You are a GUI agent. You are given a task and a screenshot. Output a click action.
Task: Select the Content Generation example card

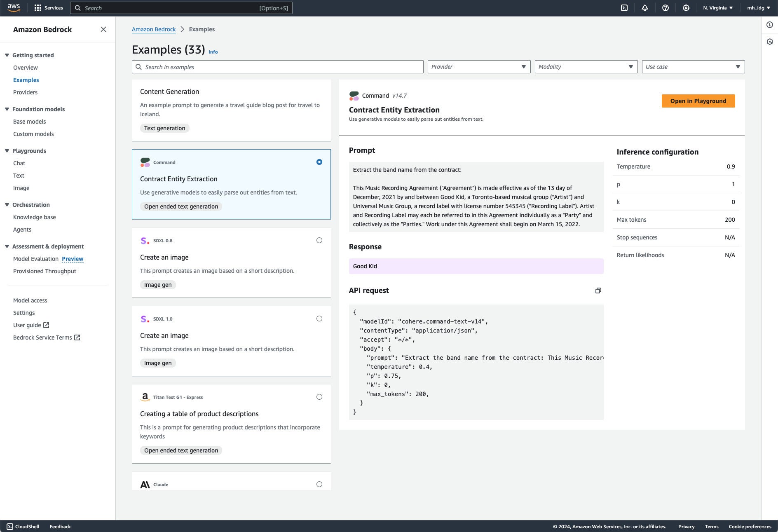231,110
